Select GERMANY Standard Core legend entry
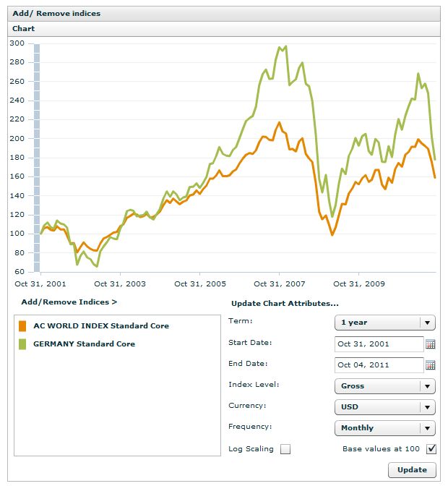 [84, 344]
